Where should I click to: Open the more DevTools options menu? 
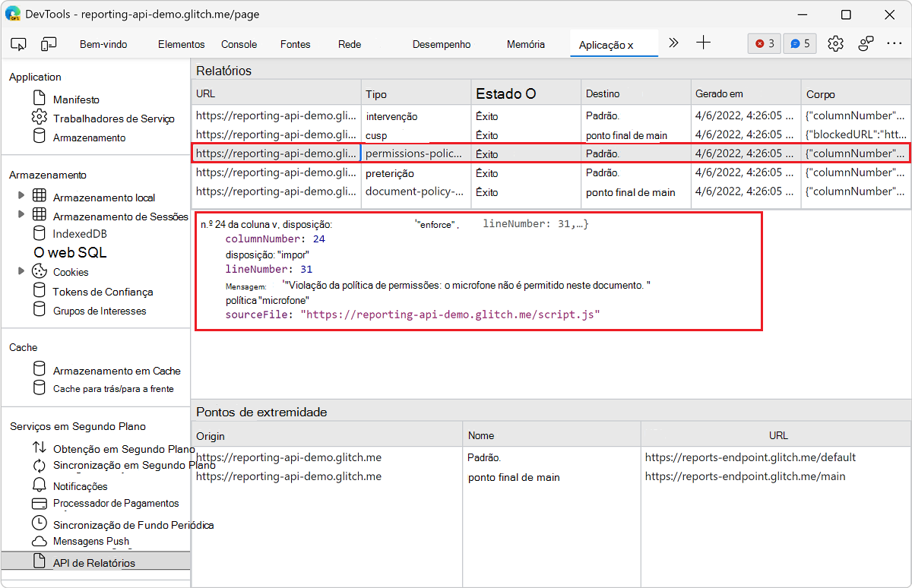tap(895, 43)
